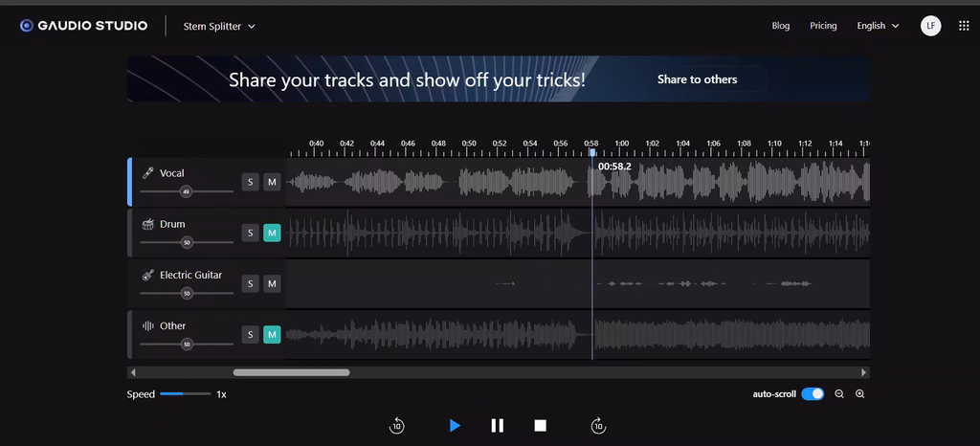Click the Vocal track waveform
980x446 pixels.
pyautogui.click(x=577, y=182)
